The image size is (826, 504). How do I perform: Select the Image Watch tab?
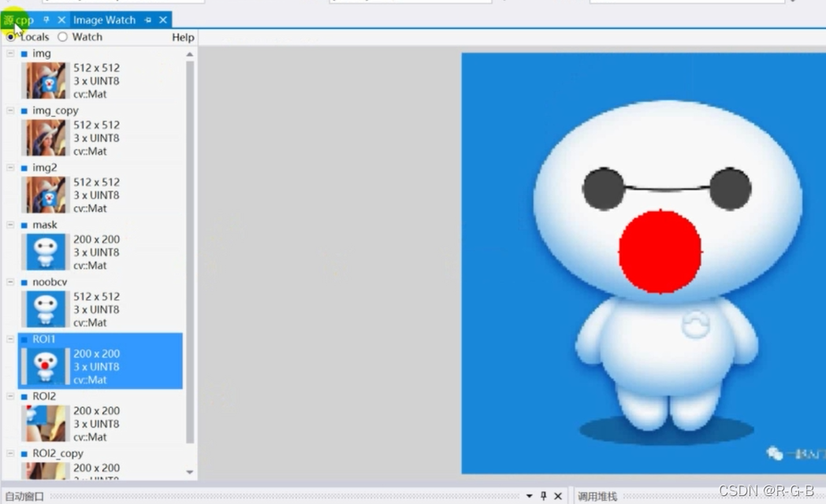pyautogui.click(x=104, y=20)
